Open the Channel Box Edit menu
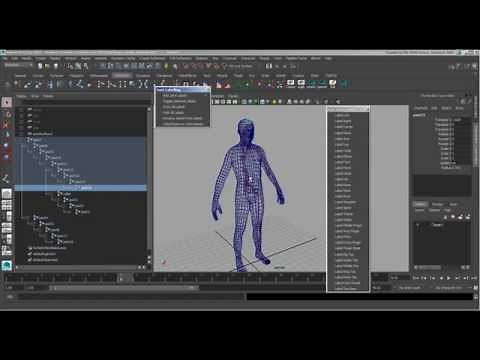480x360 pixels. 434,108
